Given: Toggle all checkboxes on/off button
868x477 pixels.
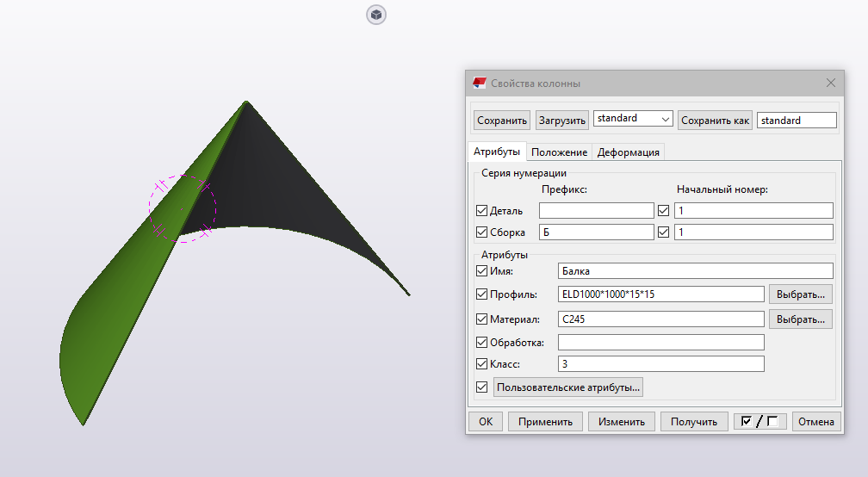Looking at the screenshot, I should 759,422.
